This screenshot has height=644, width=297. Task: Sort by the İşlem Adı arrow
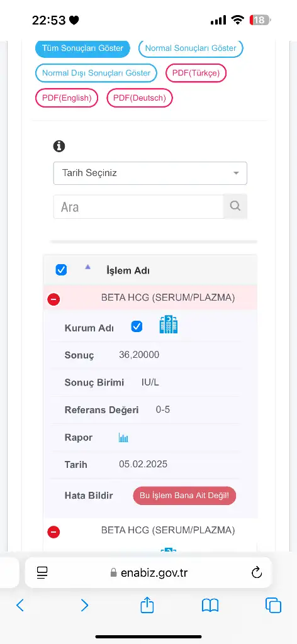coord(87,267)
